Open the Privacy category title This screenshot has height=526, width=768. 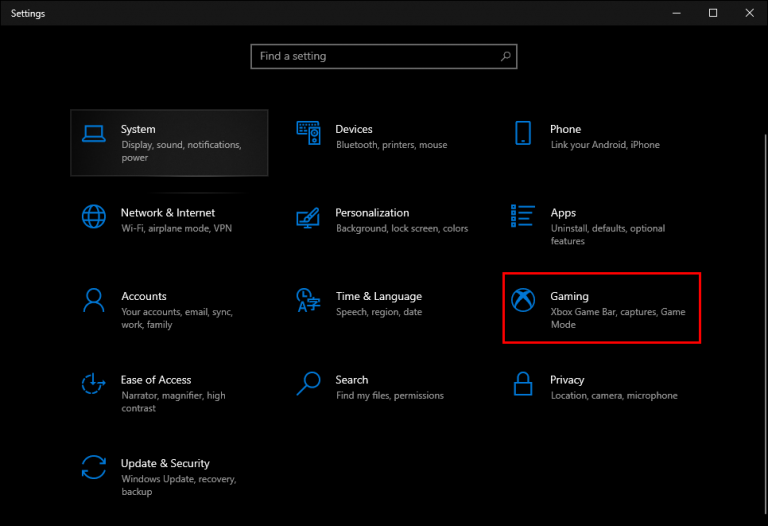[x=567, y=380]
